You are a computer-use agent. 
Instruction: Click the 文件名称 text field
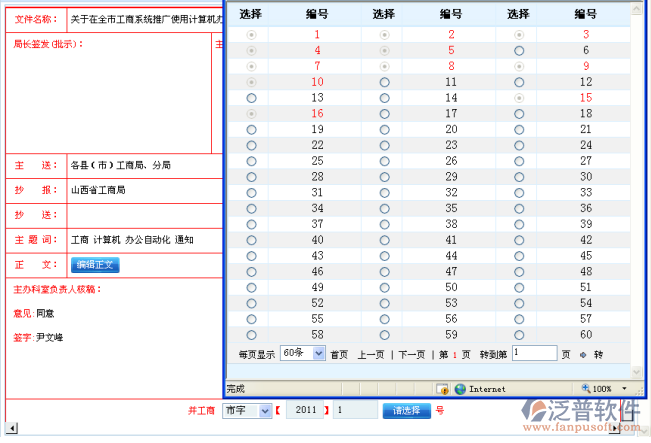146,20
